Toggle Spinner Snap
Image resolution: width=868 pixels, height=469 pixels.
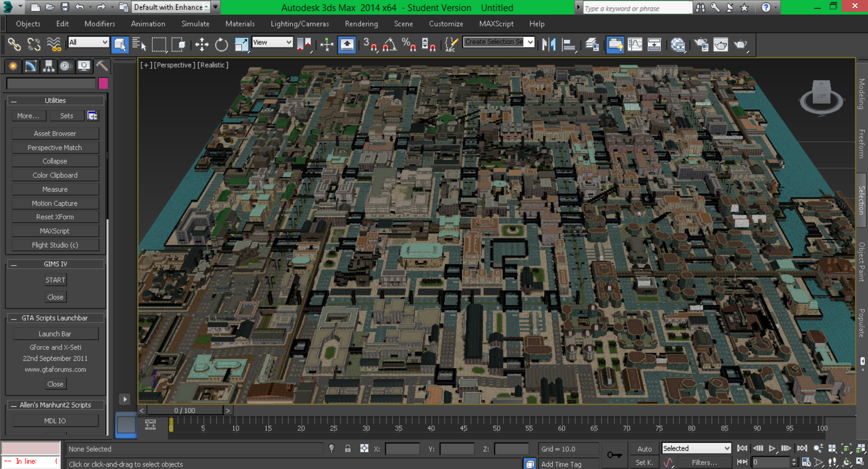click(x=428, y=45)
